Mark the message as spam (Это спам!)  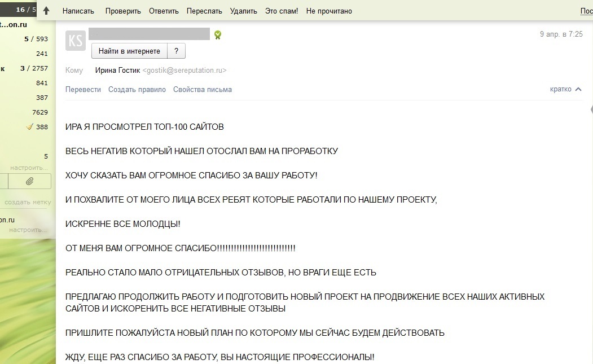282,11
